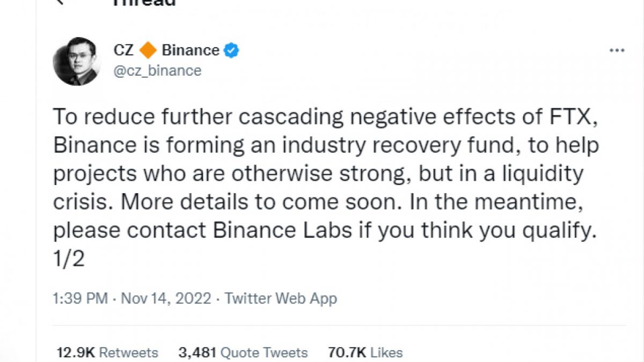View the 3,481 Quote Tweets
Screen dimensions: 644x362
243,352
